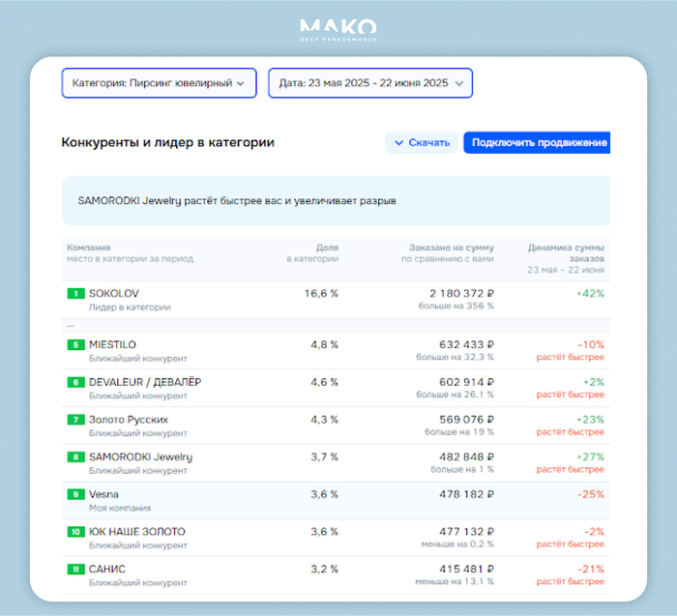The image size is (677, 616).
Task: Click the blue banner about SAMORODKI growing faster
Action: pos(335,201)
